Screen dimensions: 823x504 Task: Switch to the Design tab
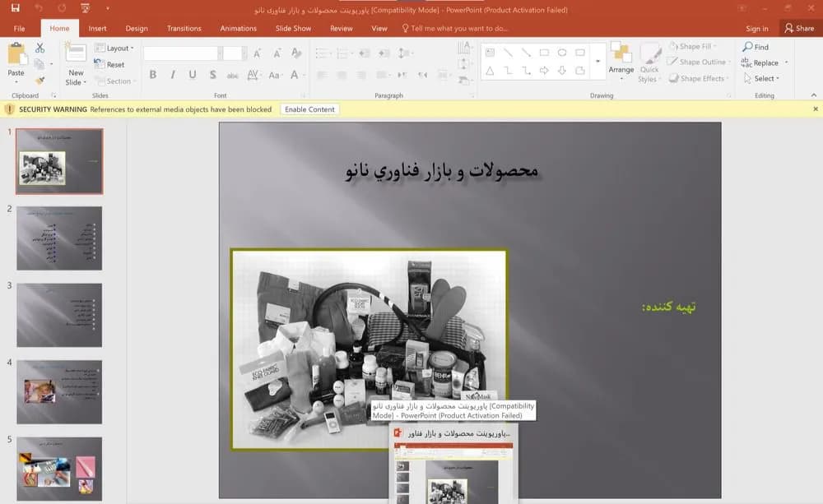click(137, 28)
